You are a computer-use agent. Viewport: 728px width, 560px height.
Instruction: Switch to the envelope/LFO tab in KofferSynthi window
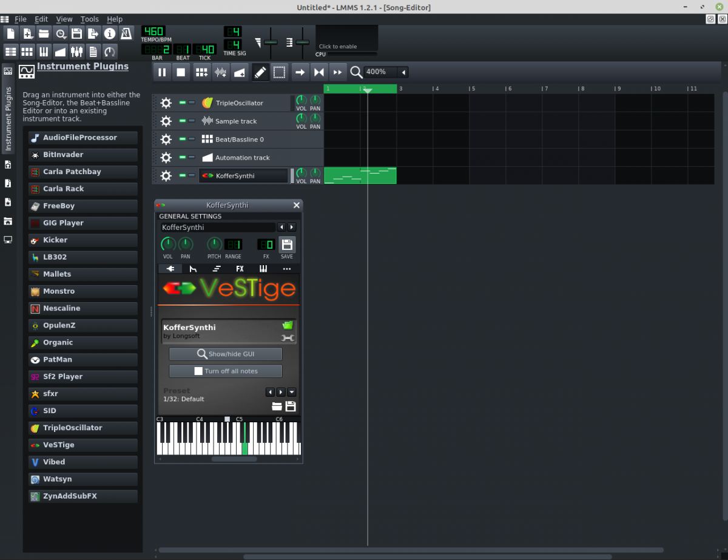pyautogui.click(x=194, y=269)
